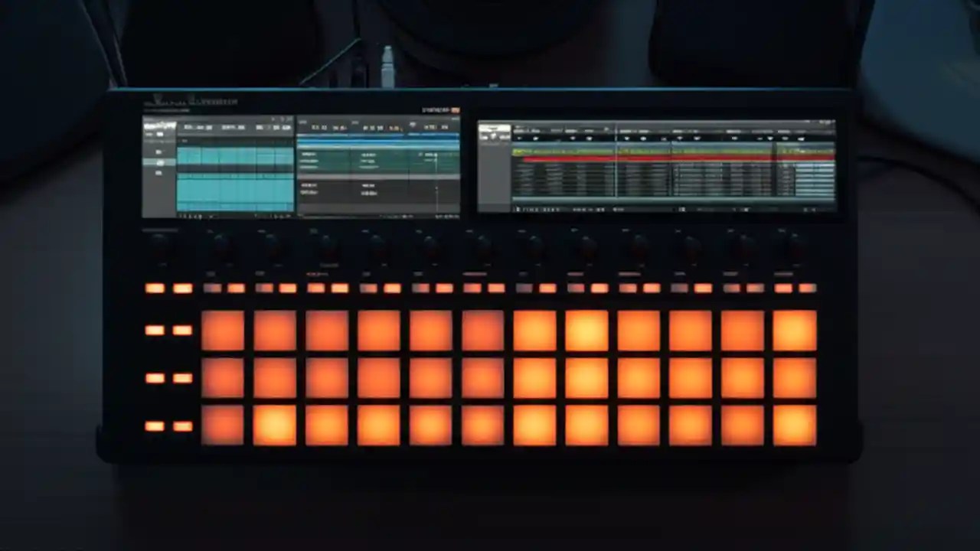Open the project settings icon atop the left display
The width and height of the screenshot is (980, 551).
click(275, 121)
